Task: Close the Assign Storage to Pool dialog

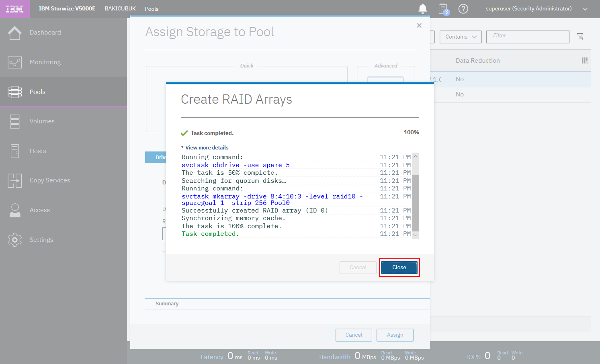Action: coord(419,25)
